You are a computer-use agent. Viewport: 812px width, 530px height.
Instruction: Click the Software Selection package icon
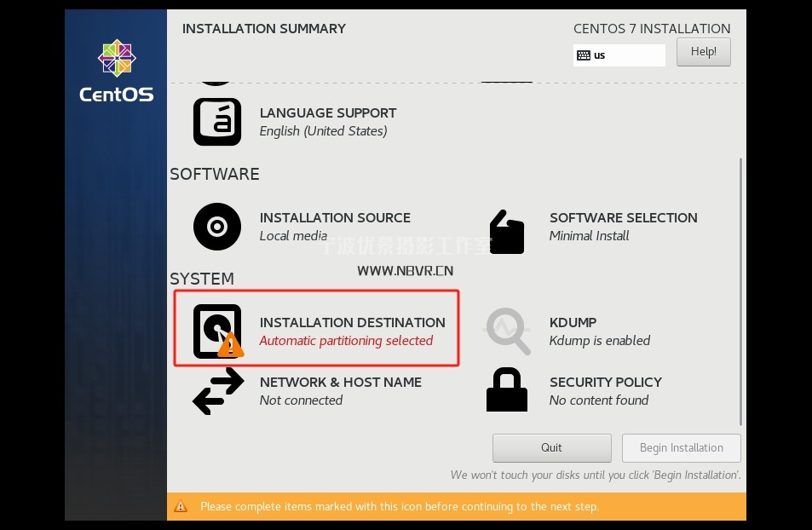[x=507, y=232]
